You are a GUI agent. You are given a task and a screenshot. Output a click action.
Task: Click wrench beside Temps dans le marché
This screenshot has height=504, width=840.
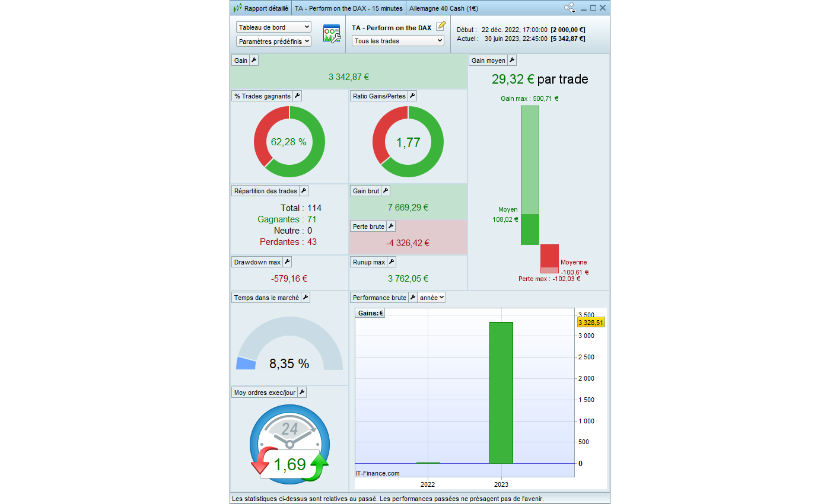click(306, 298)
